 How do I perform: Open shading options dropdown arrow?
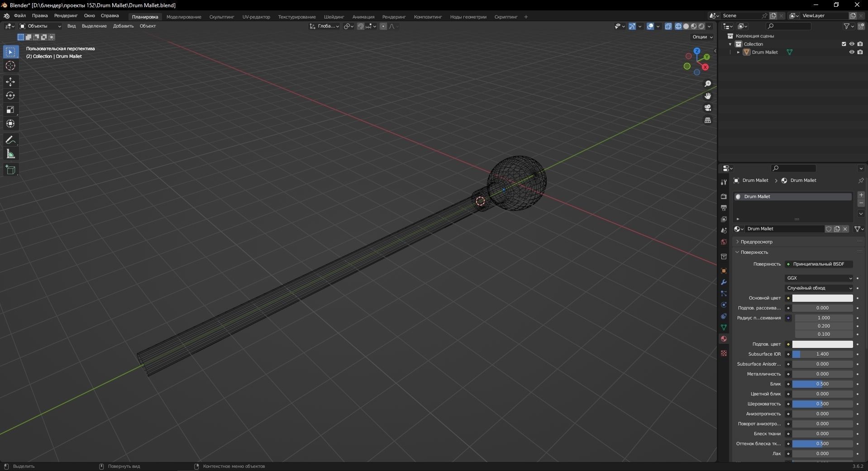point(710,26)
